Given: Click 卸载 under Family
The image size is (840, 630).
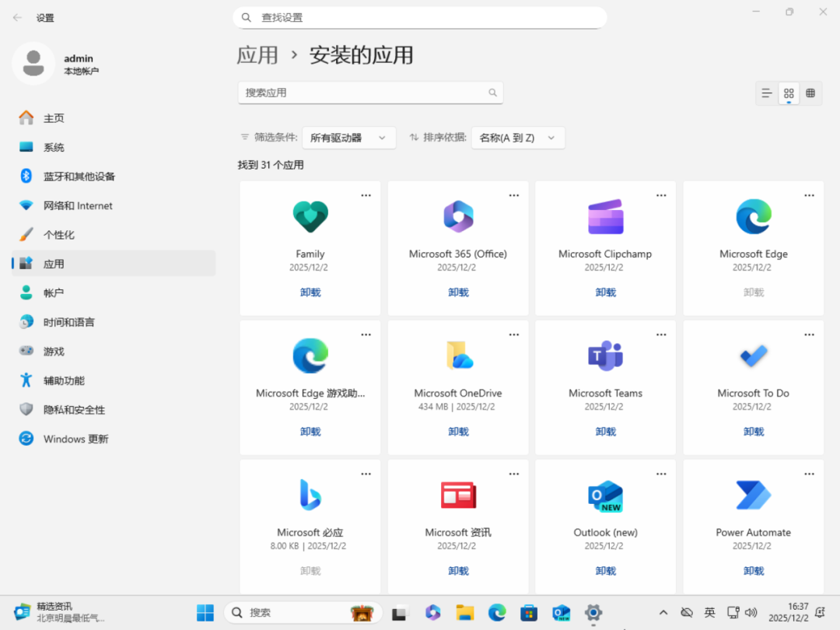Looking at the screenshot, I should coord(310,292).
